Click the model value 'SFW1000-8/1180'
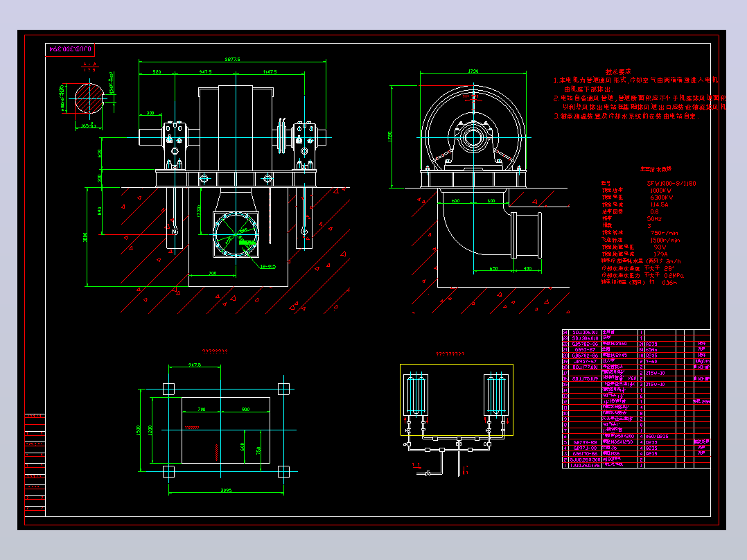The image size is (747, 560). click(x=671, y=184)
